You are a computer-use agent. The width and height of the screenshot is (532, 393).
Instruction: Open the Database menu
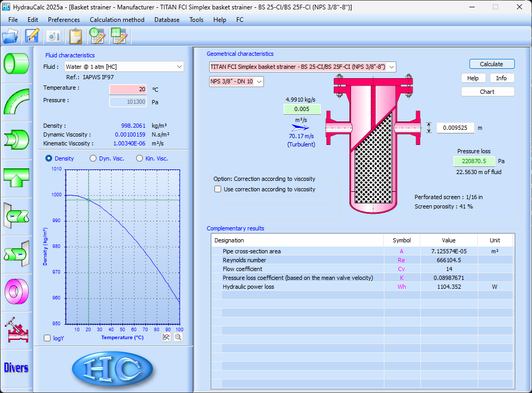[166, 20]
